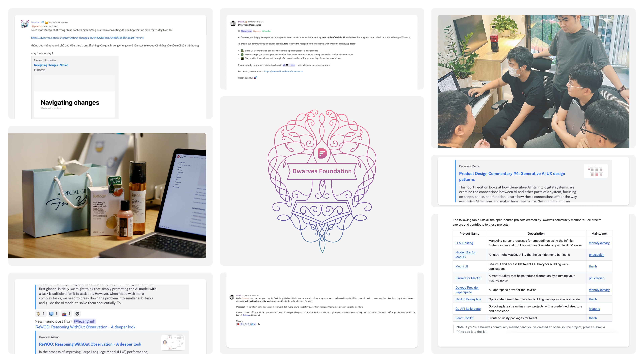
Task: Open monotykamary maintainer in LLM Hosting row
Action: pos(599,243)
